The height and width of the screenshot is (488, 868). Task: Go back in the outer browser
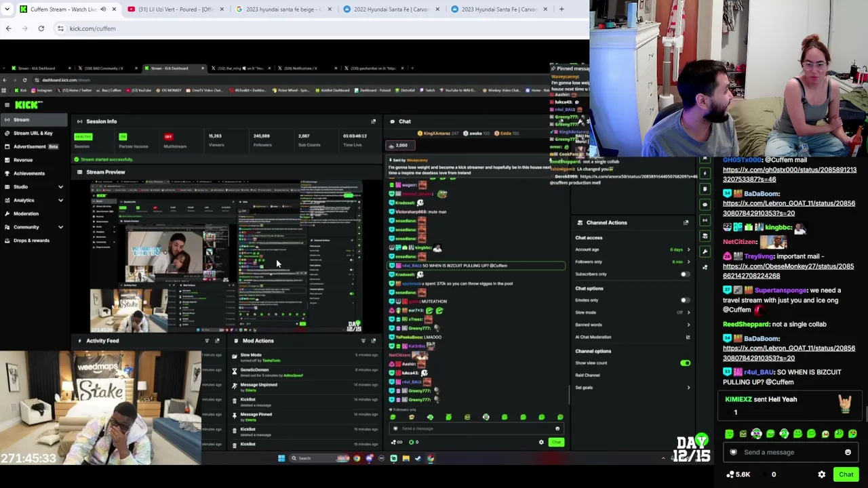8,28
